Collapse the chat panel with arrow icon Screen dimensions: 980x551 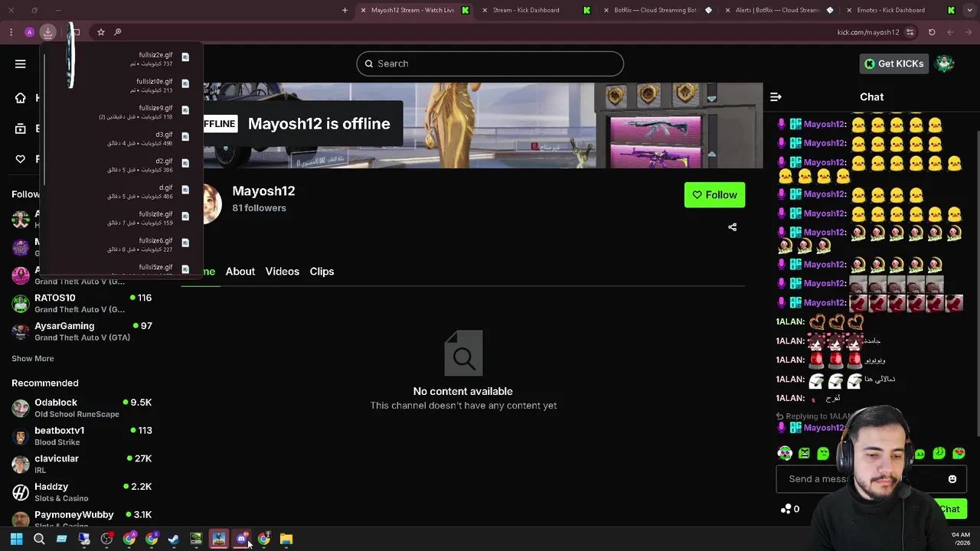(x=776, y=97)
